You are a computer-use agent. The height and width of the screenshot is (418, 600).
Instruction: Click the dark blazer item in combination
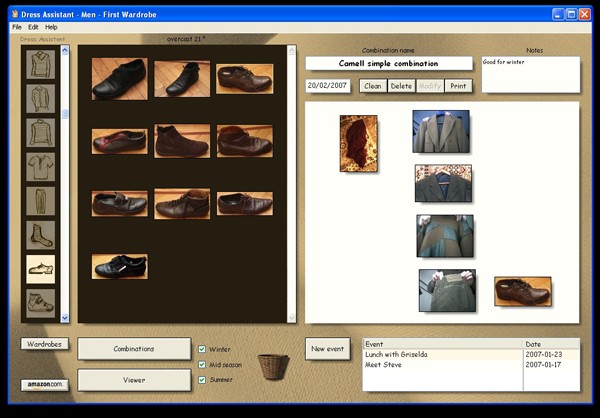[443, 183]
